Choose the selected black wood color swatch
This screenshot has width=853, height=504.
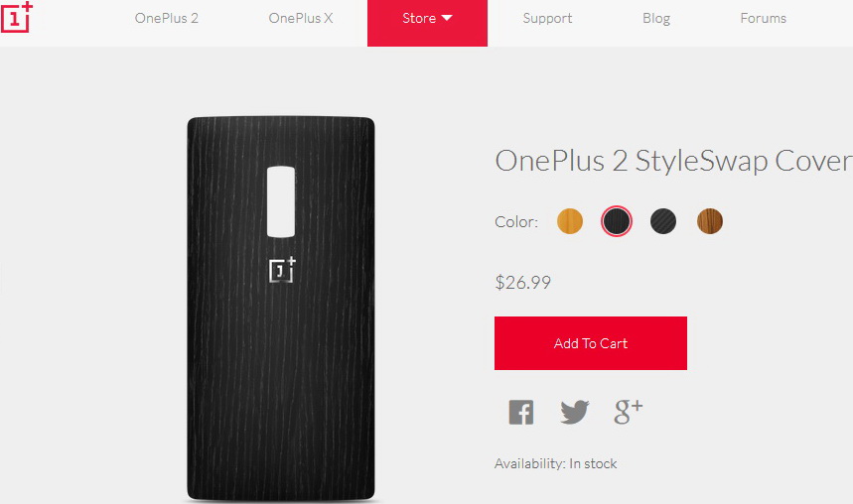(x=617, y=221)
